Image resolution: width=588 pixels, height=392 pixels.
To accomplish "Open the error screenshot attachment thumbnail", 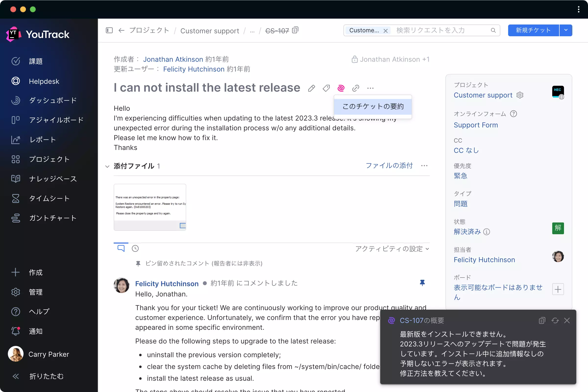I will [x=150, y=207].
